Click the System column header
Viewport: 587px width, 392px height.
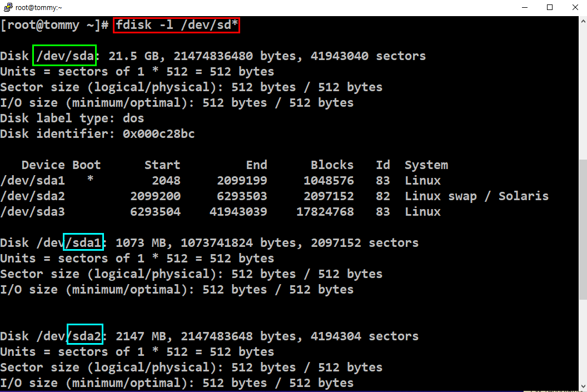(x=426, y=165)
